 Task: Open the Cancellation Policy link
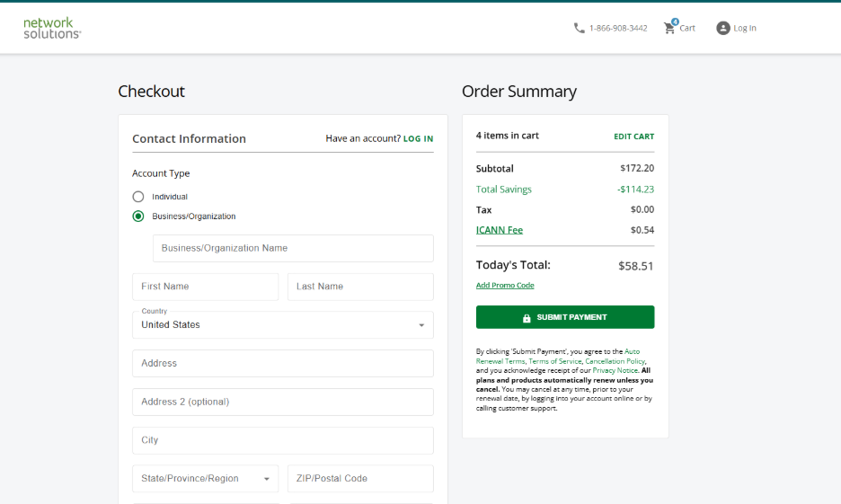(615, 361)
